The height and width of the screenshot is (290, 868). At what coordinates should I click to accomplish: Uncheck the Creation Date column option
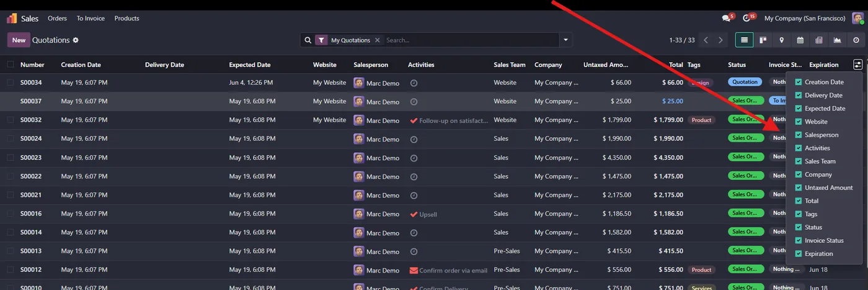[799, 82]
